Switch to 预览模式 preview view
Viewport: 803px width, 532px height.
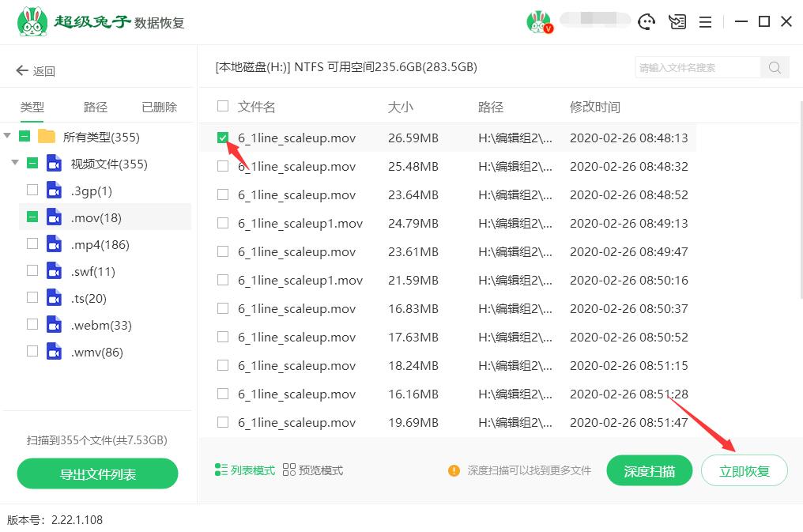319,470
